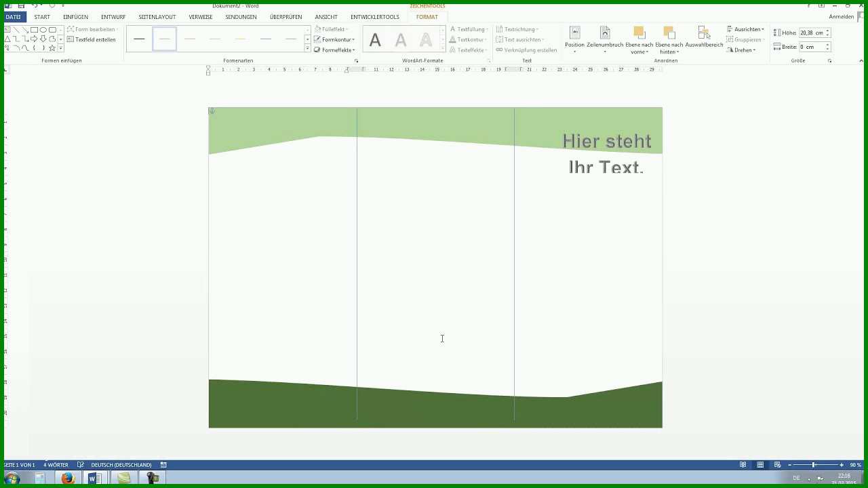The image size is (868, 488).
Task: Open Größe dialog launcher
Action: click(x=829, y=61)
